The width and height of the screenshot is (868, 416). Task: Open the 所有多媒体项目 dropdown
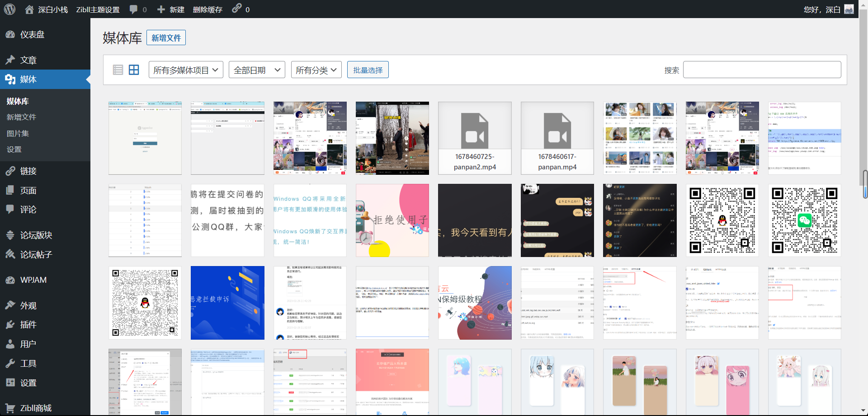coord(185,70)
